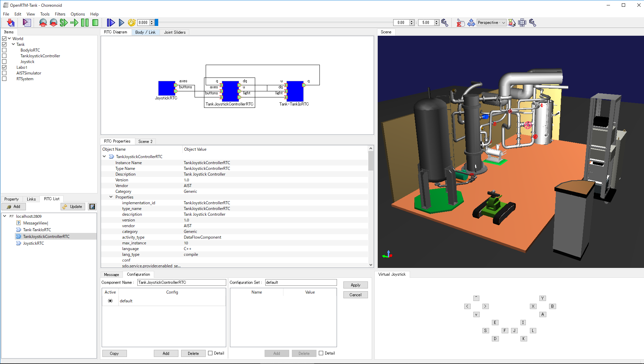
Task: Check the AISTSimulator checkbox
Action: tap(4, 73)
